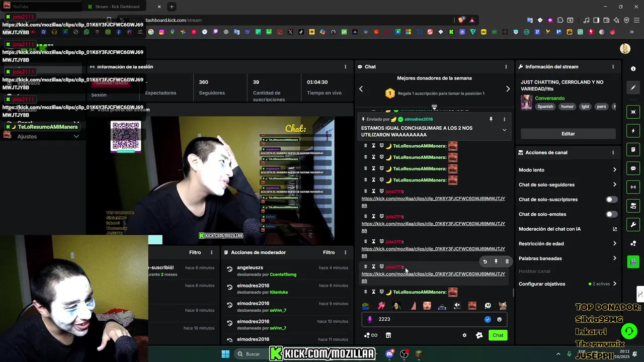Toggle the chat bubble panel icon
644x362 pixels.
pyautogui.click(x=633, y=168)
